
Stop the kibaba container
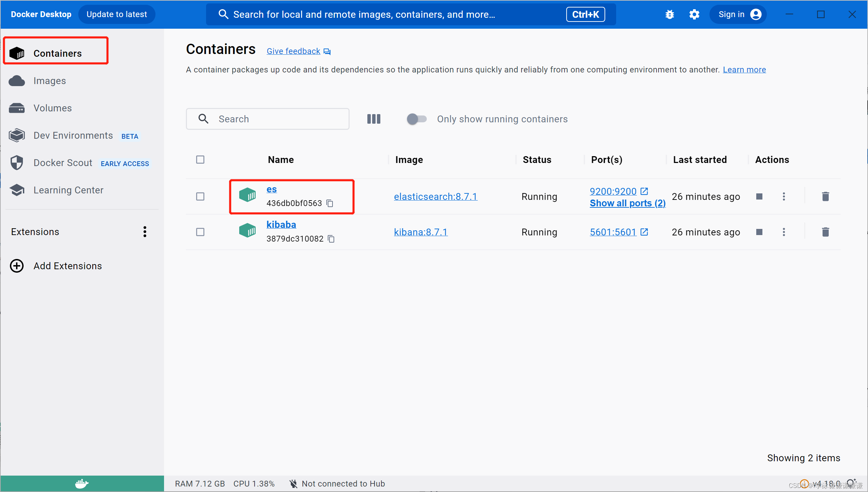[x=759, y=232]
